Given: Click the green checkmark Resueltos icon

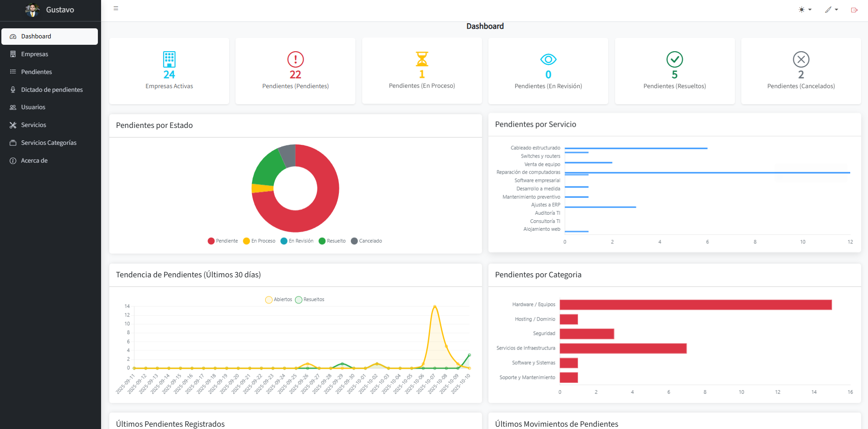Looking at the screenshot, I should 675,59.
